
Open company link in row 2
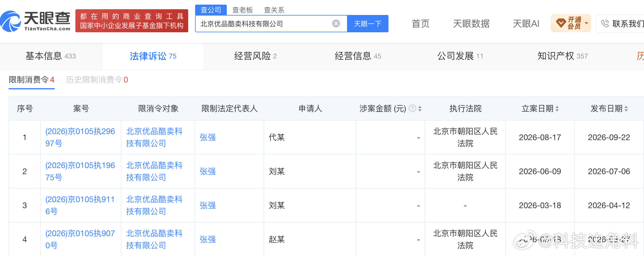[154, 171]
